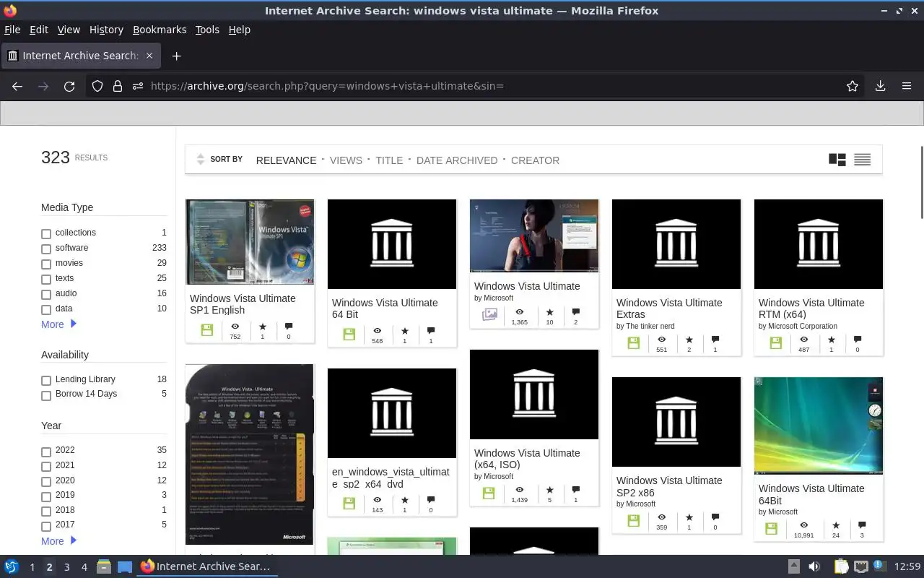Switch results to tile grid view
The width and height of the screenshot is (924, 578).
pyautogui.click(x=837, y=160)
